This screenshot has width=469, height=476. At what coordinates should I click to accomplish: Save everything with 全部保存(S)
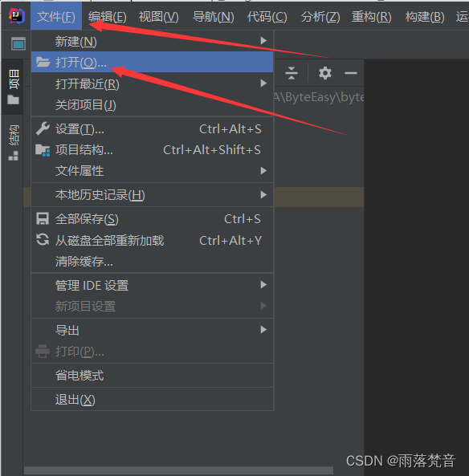pos(152,219)
